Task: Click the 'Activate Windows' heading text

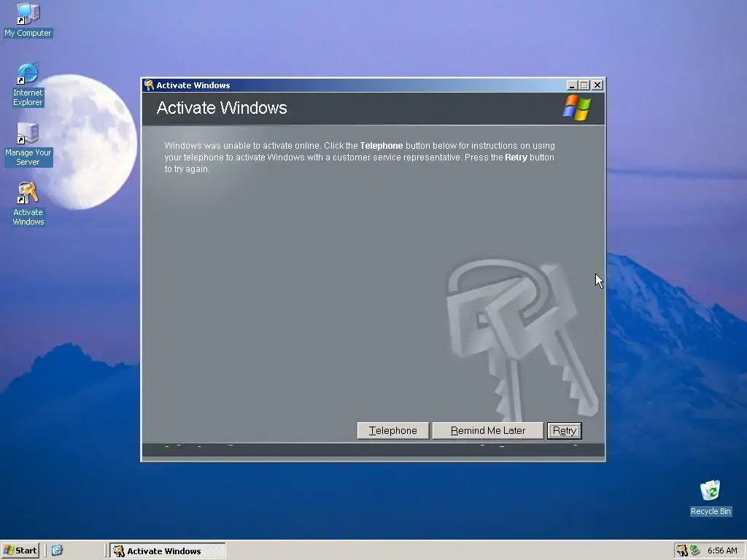Action: tap(222, 108)
